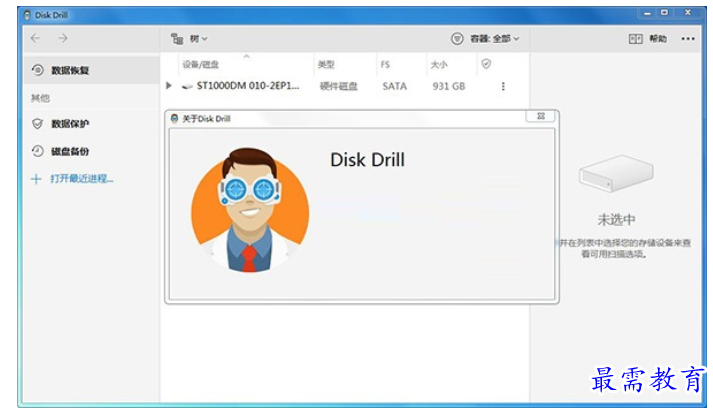Image resolution: width=713 pixels, height=411 pixels.
Task: Click the plus icon beside 打开最近进程
Action: [x=36, y=179]
